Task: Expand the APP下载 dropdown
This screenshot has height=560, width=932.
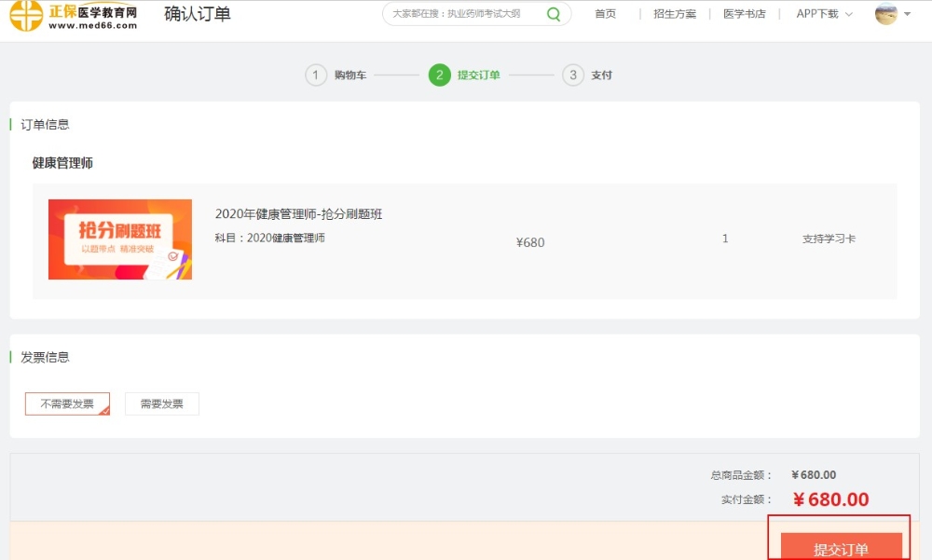Action: [824, 14]
